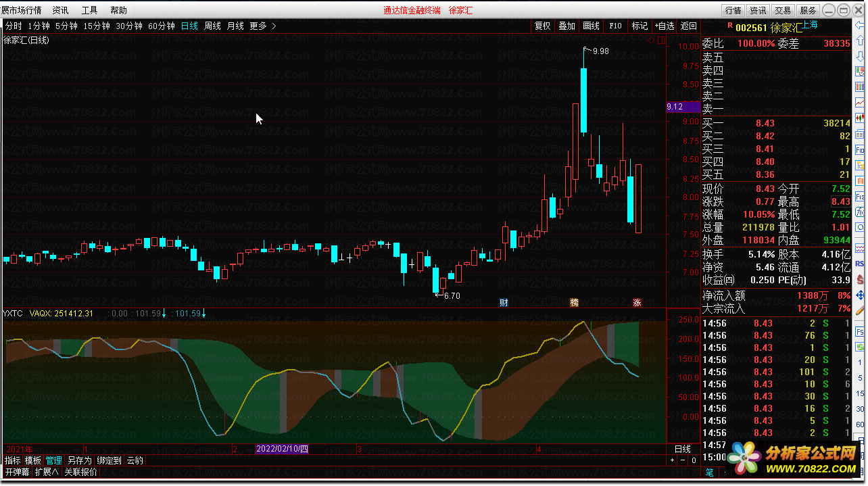Screen dimensions: 868x486
Task: Switch to the 5分钟 chart period
Action: [66, 26]
